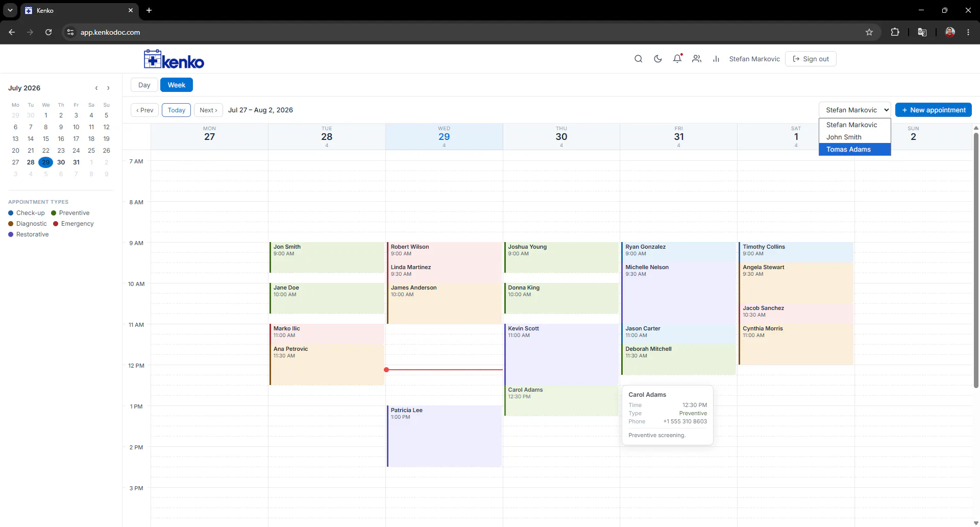View site information icon in address bar

70,32
